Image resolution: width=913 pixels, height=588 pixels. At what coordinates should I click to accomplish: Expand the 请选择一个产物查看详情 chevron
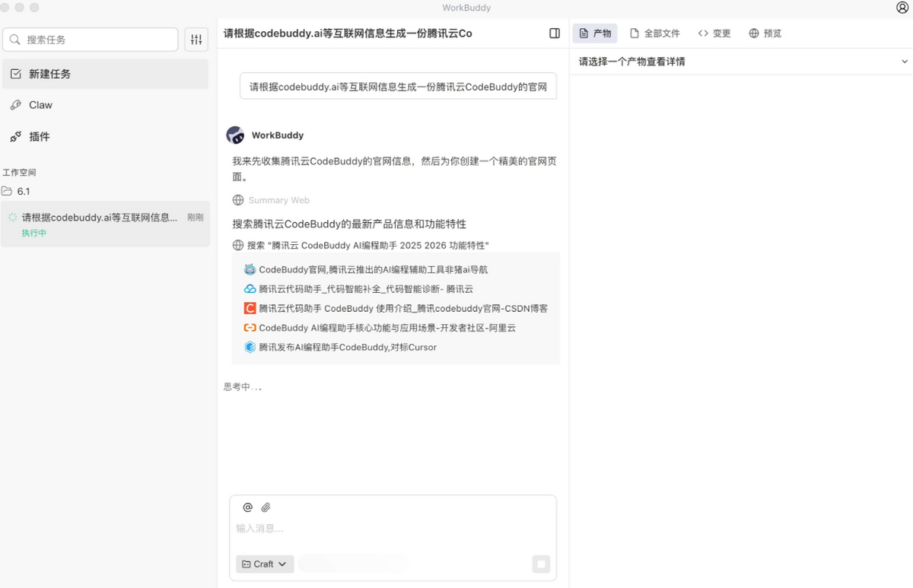[905, 62]
